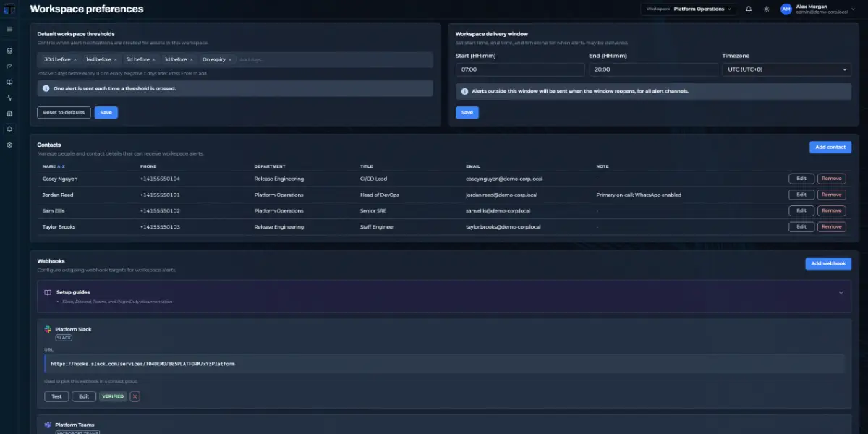Expand the Setup guides section
The width and height of the screenshot is (868, 434).
click(841, 292)
